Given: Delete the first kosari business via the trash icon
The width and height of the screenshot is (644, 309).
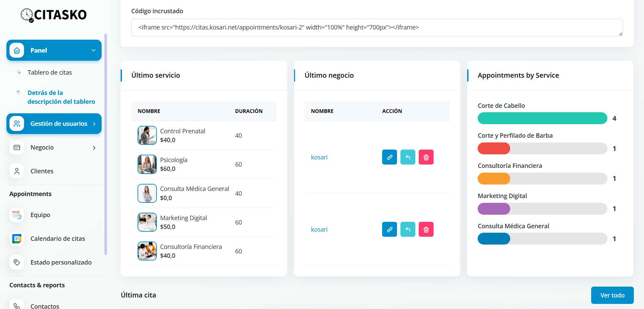Looking at the screenshot, I should coord(426,157).
